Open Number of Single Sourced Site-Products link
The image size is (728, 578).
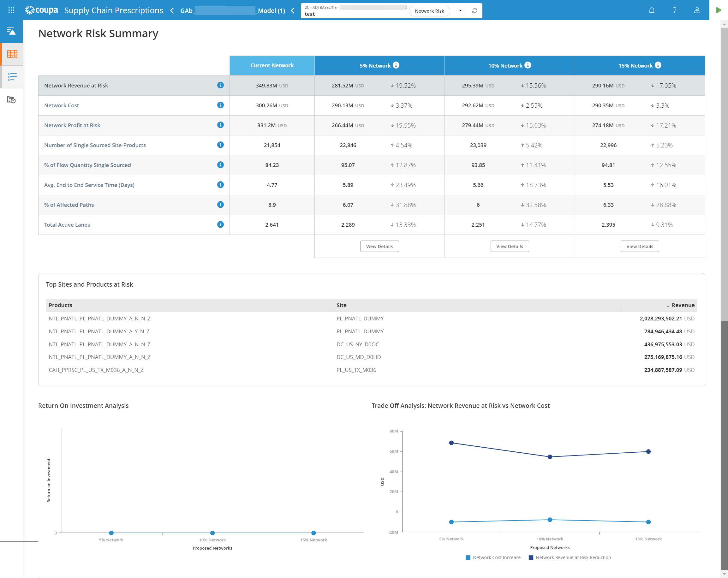(x=95, y=145)
